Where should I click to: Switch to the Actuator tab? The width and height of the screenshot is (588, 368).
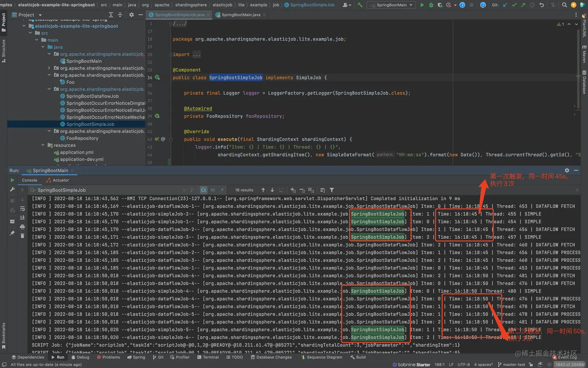58,180
